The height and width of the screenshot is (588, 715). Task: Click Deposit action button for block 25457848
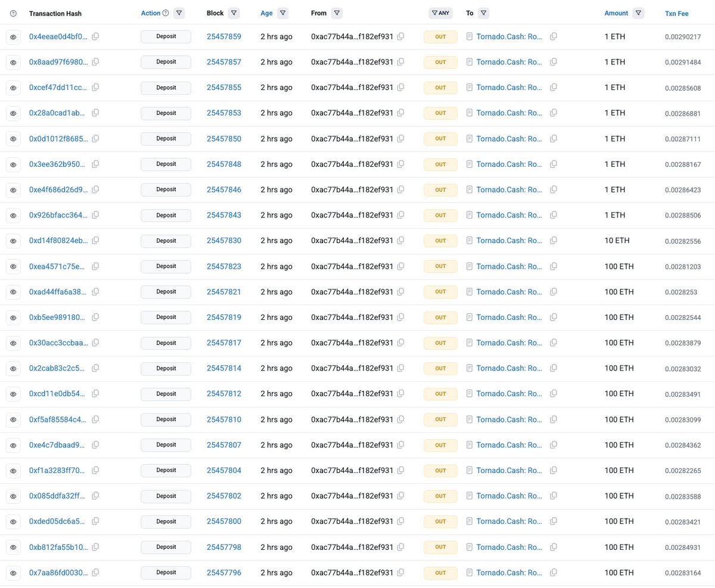[x=166, y=164]
